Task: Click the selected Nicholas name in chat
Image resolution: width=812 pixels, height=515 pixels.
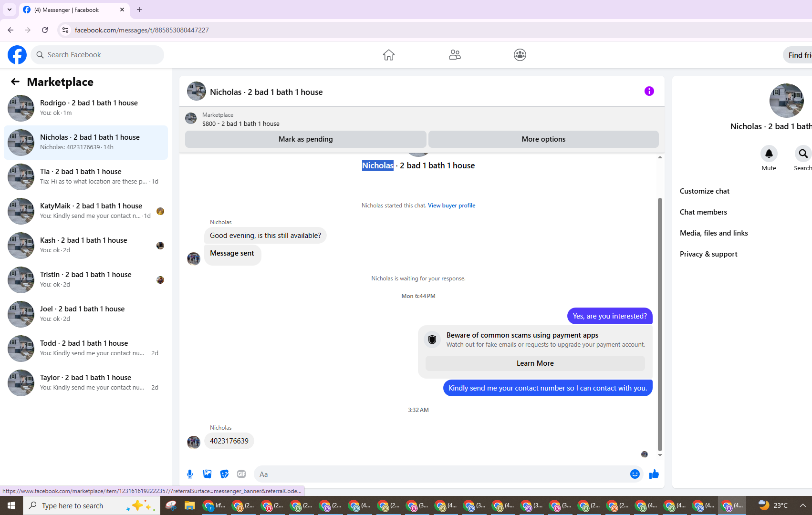Action: click(x=378, y=165)
